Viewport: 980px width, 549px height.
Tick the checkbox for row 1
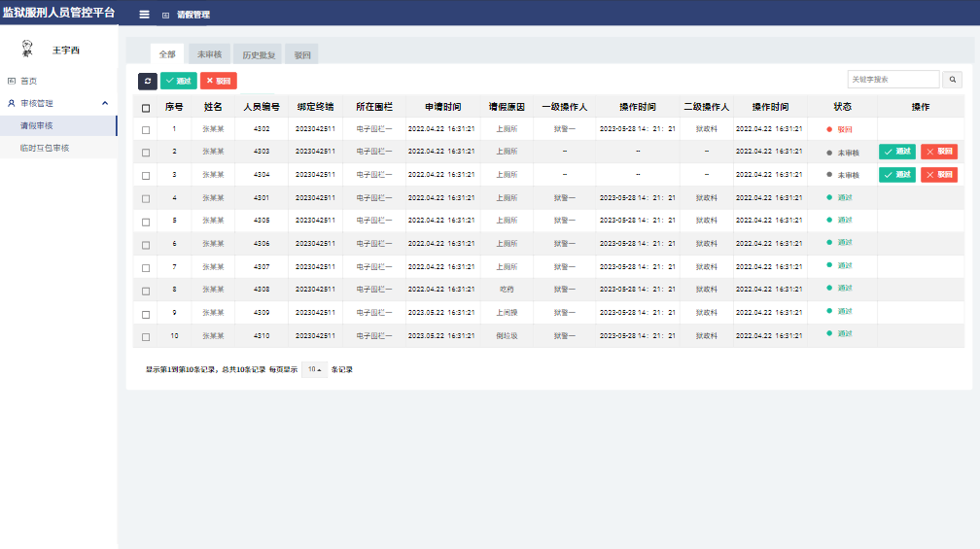pos(146,129)
